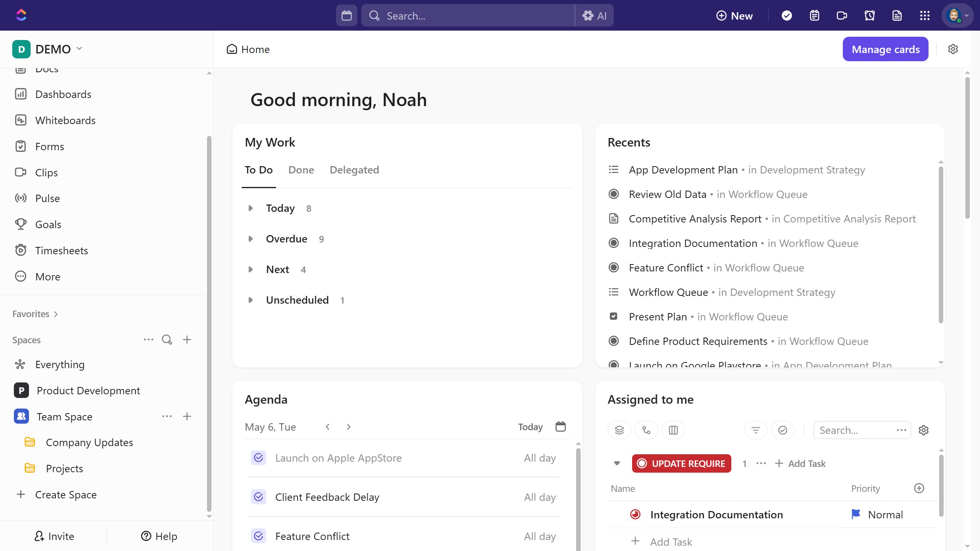The image size is (980, 551).
Task: Change status circle of Integration Documentation task
Action: 635,514
